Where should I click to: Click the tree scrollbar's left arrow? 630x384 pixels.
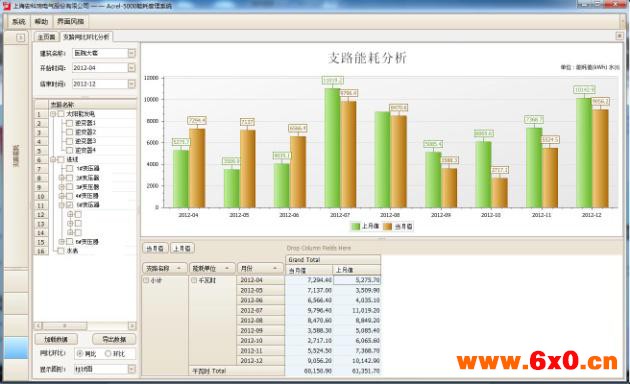pos(38,326)
